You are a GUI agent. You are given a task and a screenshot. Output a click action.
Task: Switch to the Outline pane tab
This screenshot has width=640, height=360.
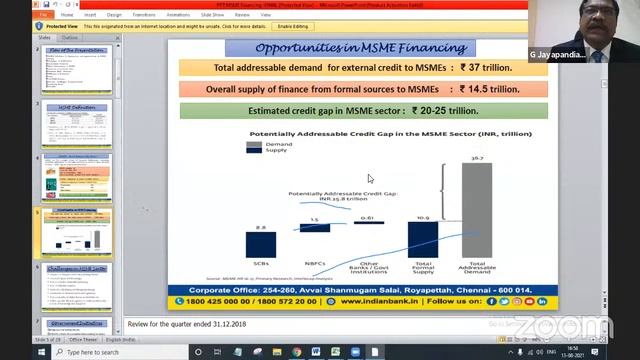[x=70, y=38]
